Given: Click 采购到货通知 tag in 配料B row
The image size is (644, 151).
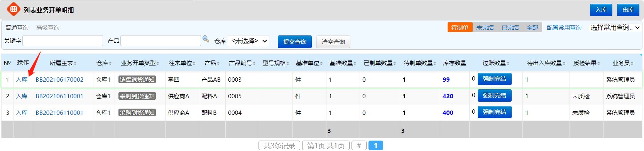Looking at the screenshot, I should point(137,113).
